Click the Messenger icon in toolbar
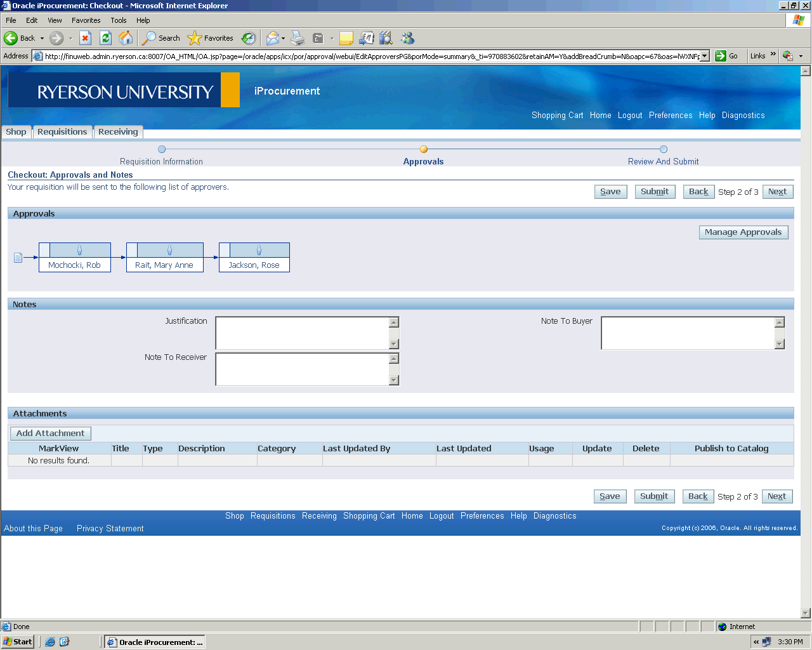 407,38
